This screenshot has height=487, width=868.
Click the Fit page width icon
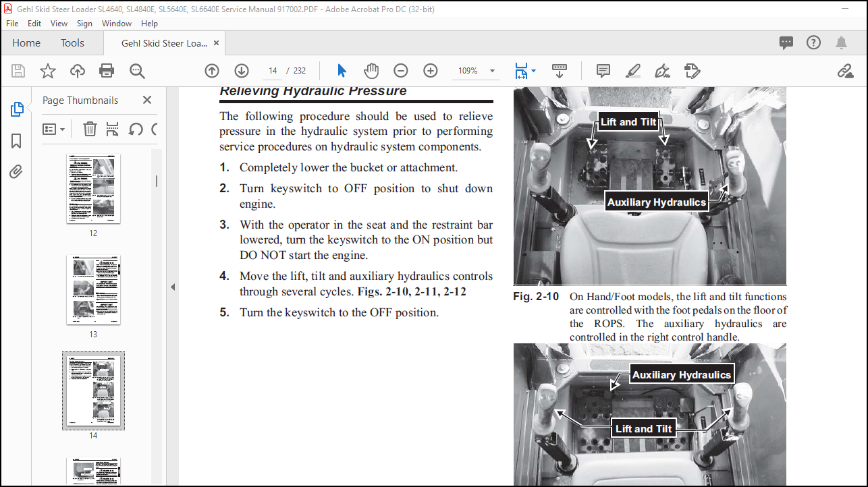click(x=521, y=71)
